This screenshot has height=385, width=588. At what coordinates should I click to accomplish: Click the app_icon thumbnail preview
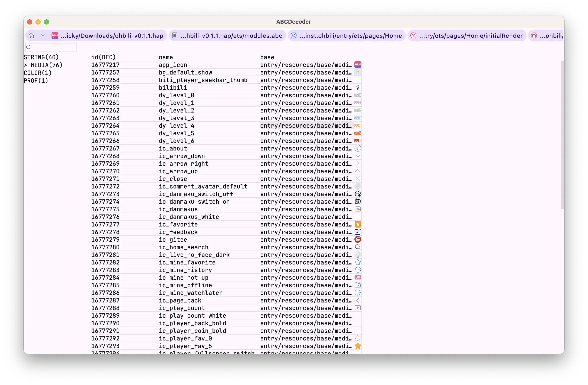click(358, 65)
